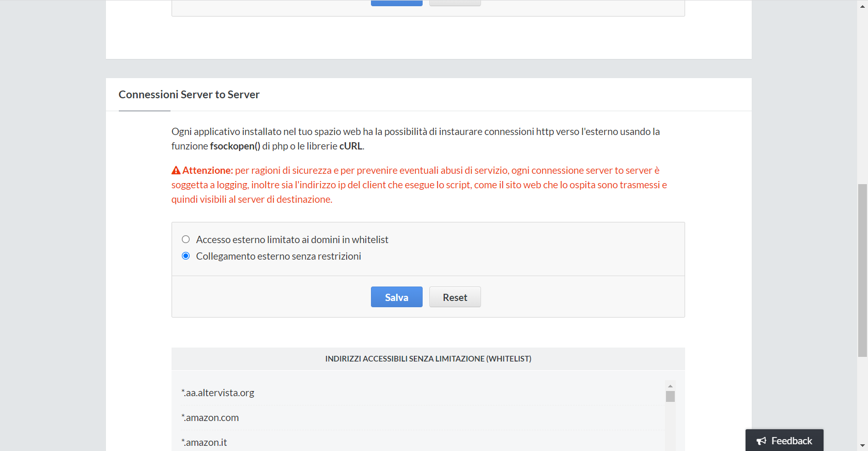This screenshot has height=451, width=868.
Task: Click the whitelist scroll-up arrow
Action: (670, 386)
